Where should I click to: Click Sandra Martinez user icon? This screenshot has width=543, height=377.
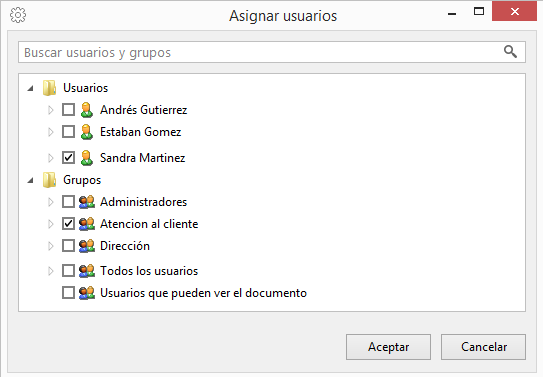click(87, 158)
